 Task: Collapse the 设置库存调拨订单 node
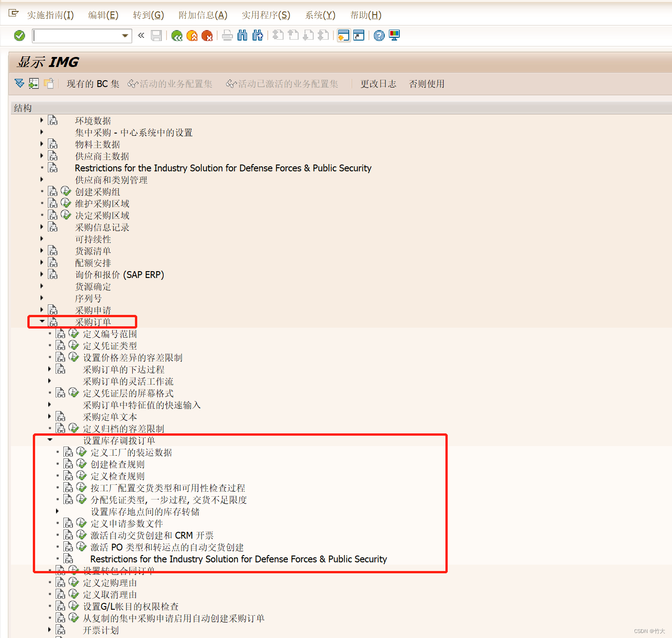(50, 440)
